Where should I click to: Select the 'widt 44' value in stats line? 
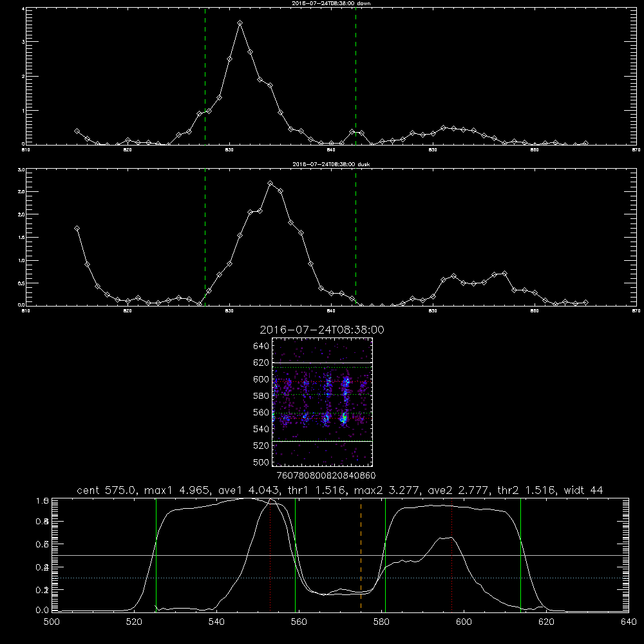583,490
